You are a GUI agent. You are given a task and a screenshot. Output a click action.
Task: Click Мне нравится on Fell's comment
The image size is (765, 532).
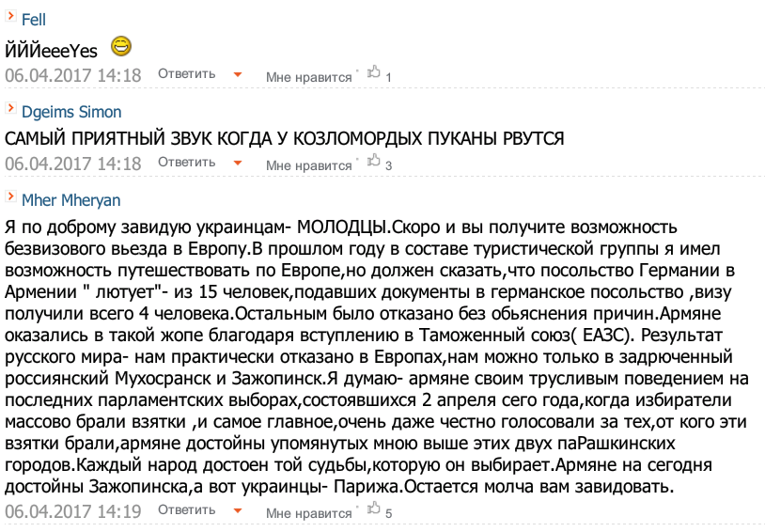pyautogui.click(x=308, y=77)
